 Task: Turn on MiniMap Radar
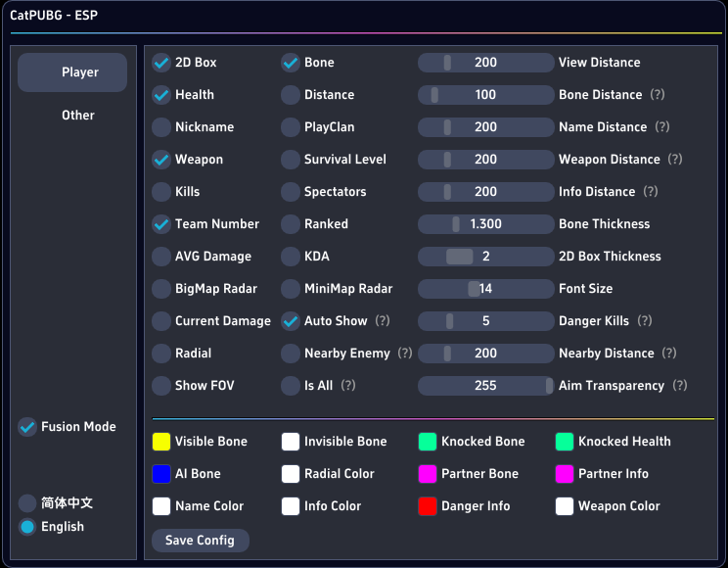point(291,289)
